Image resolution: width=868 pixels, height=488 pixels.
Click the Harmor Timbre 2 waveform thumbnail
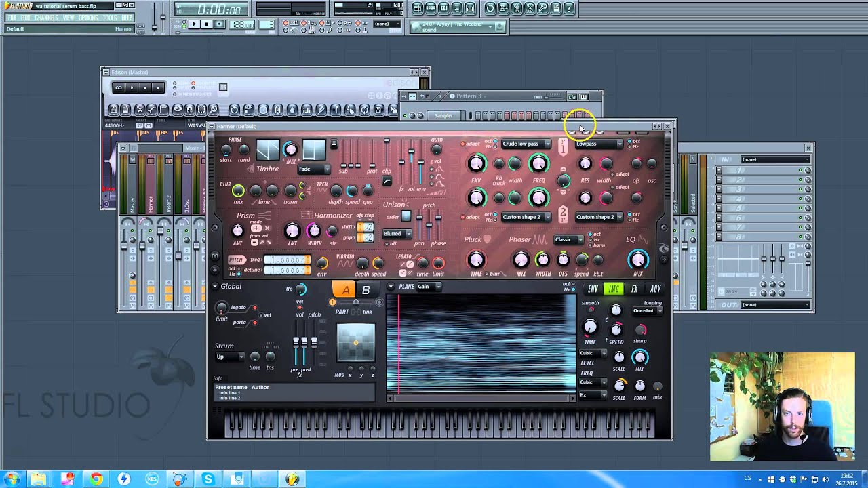[x=314, y=150]
